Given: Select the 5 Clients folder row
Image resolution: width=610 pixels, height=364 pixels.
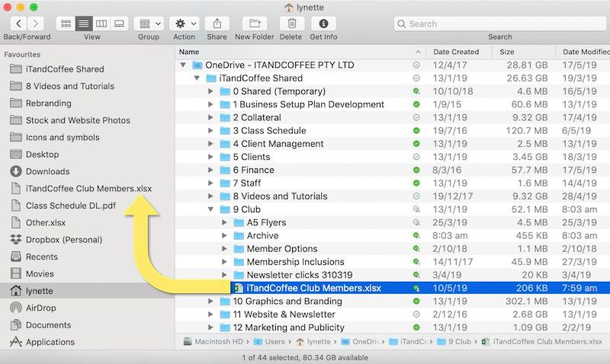Looking at the screenshot, I should (393, 157).
